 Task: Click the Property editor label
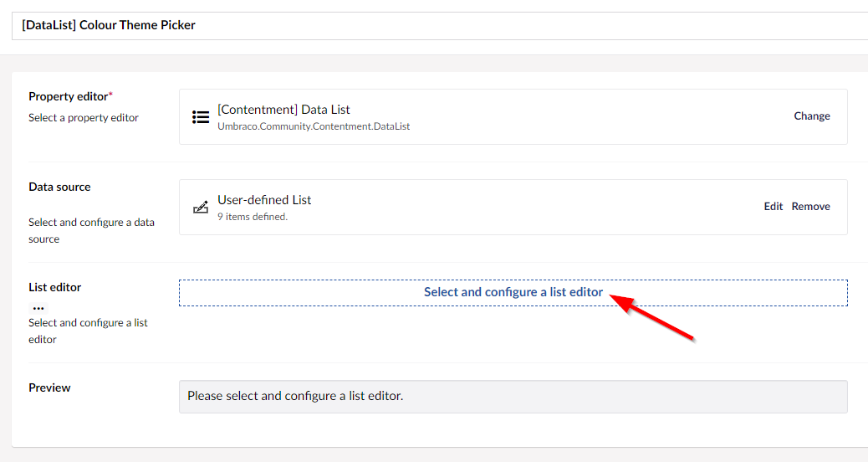pyautogui.click(x=70, y=96)
